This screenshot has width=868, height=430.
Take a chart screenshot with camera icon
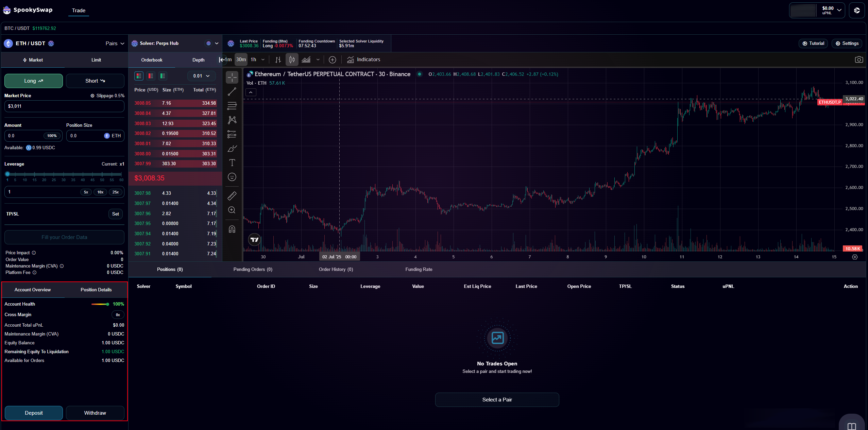(859, 59)
